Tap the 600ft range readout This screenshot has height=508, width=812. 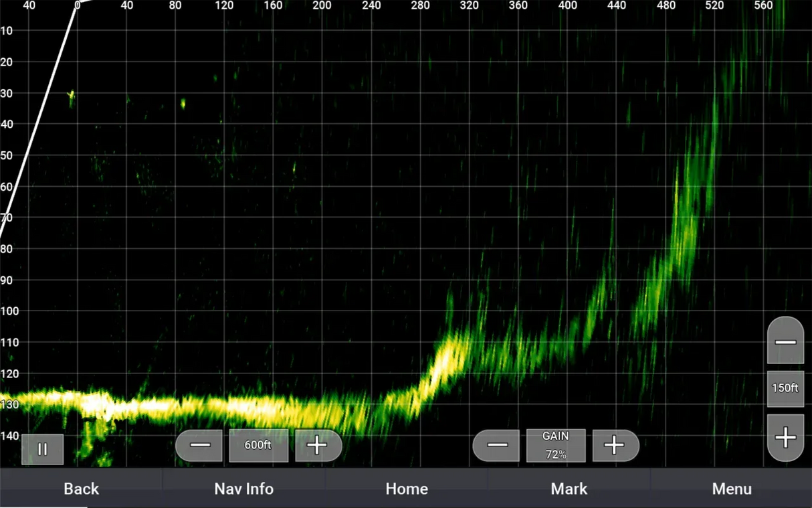click(259, 445)
